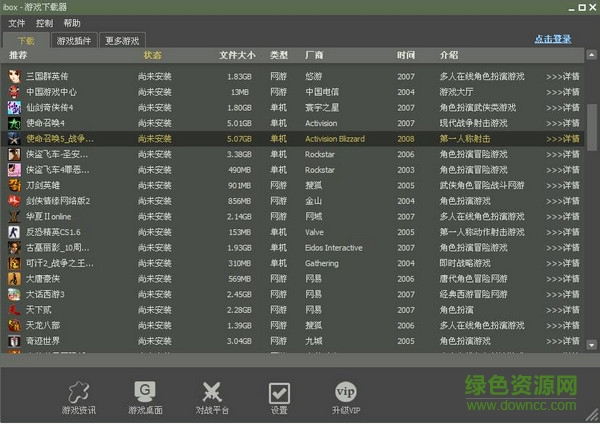600x424 pixels.
Task: Click the 华夏 II online game icon
Action: pyautogui.click(x=14, y=217)
